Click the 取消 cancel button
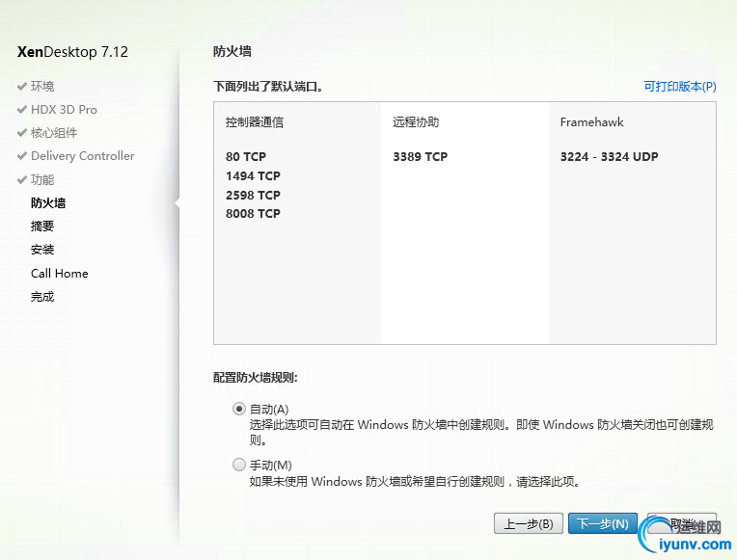 tap(682, 523)
